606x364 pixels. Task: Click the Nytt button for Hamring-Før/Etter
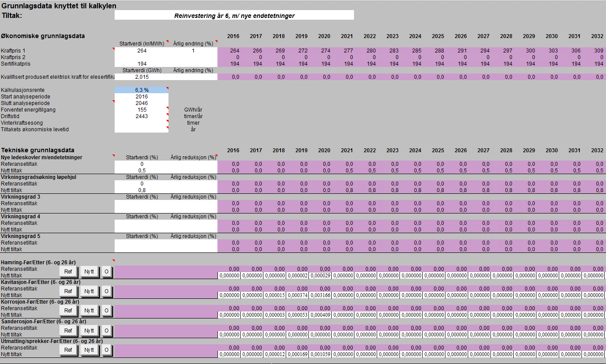89,272
